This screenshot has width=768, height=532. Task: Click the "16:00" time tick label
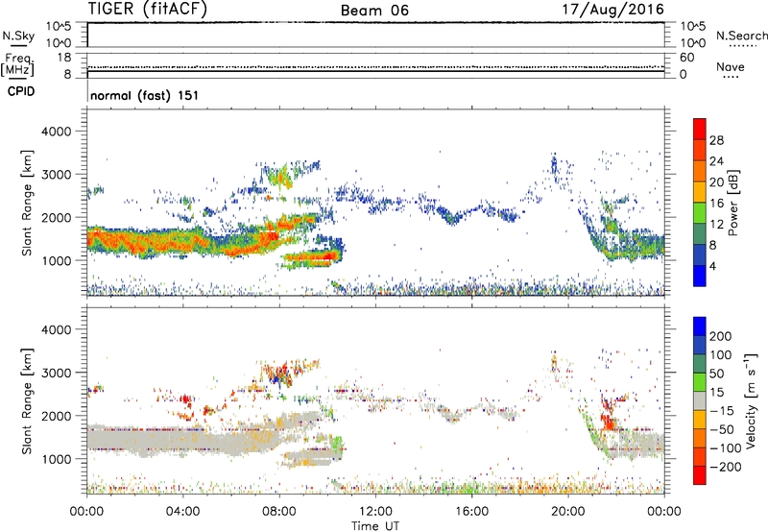472,512
